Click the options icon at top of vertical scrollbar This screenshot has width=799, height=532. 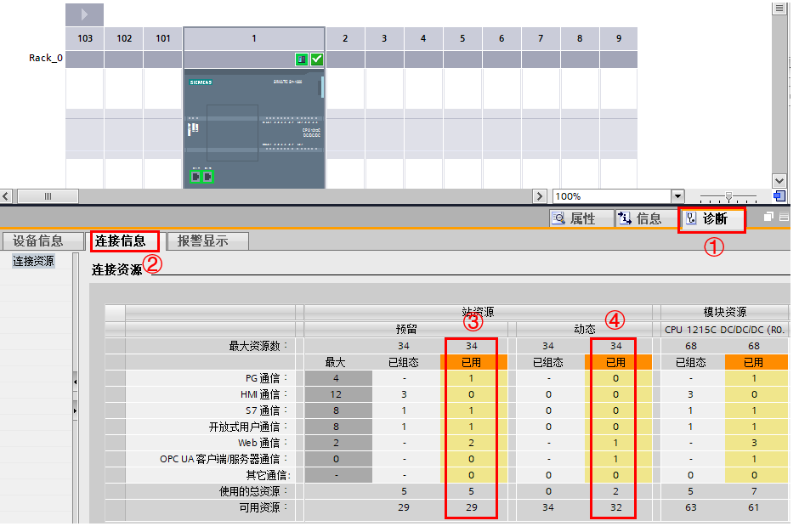(x=779, y=8)
